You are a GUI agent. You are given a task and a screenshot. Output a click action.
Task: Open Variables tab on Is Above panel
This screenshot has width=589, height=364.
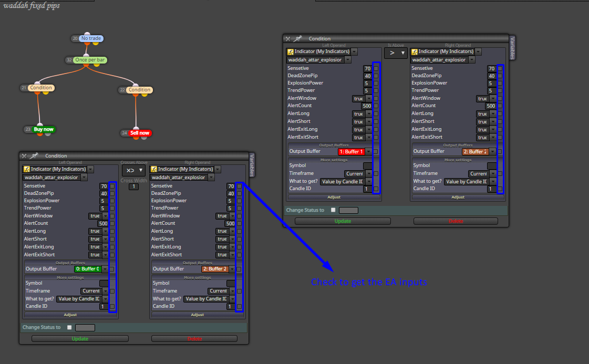(x=512, y=48)
